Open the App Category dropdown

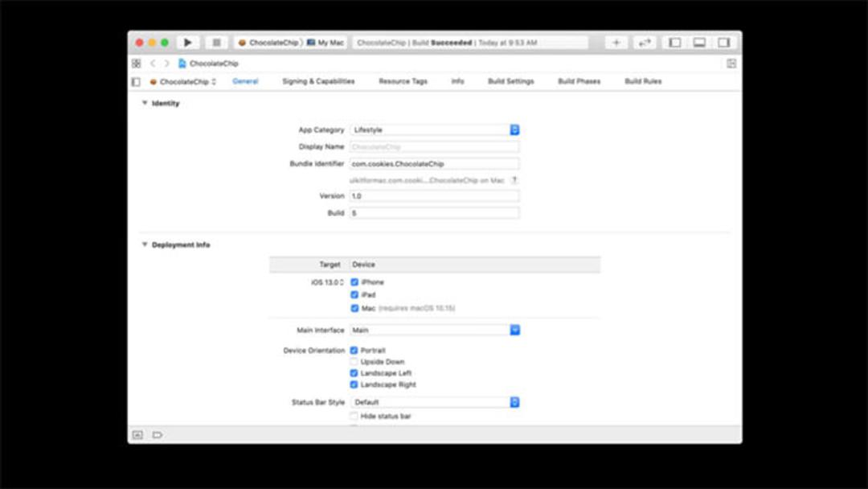pos(435,129)
